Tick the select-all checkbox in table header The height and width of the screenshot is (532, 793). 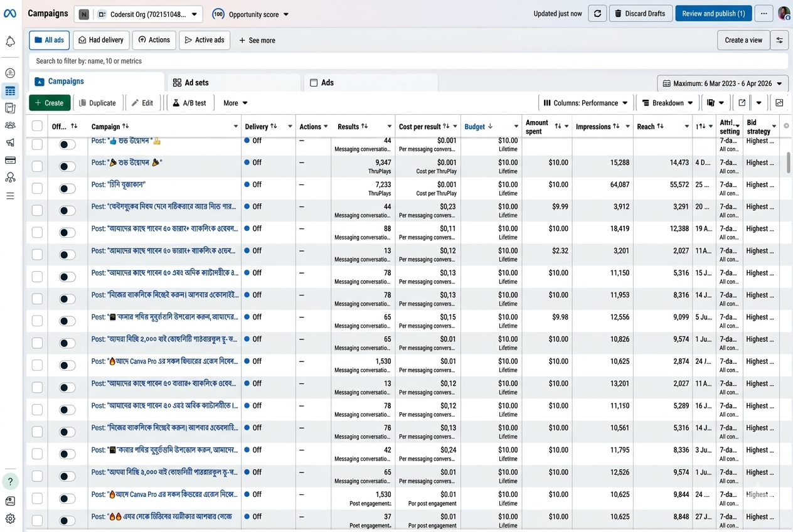37,126
